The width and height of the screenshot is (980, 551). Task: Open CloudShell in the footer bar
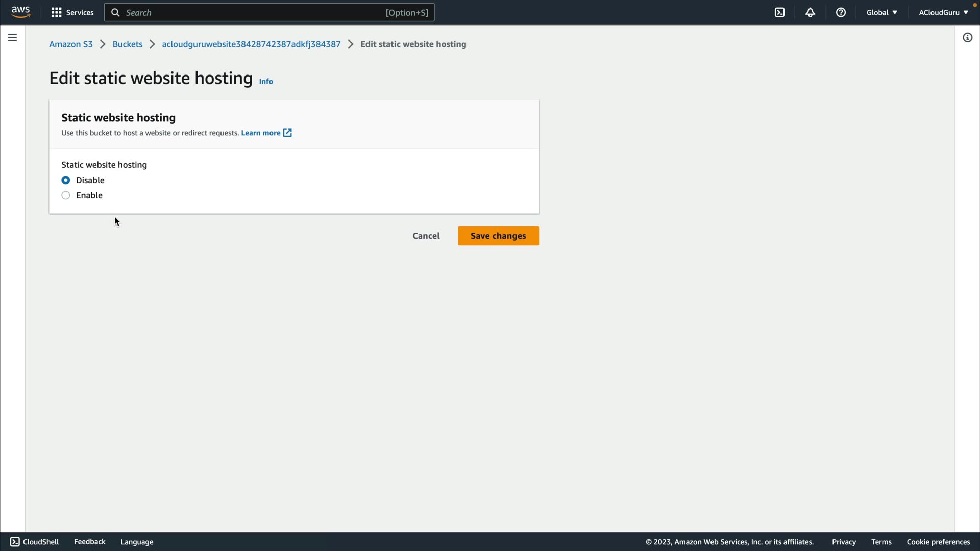(x=35, y=542)
